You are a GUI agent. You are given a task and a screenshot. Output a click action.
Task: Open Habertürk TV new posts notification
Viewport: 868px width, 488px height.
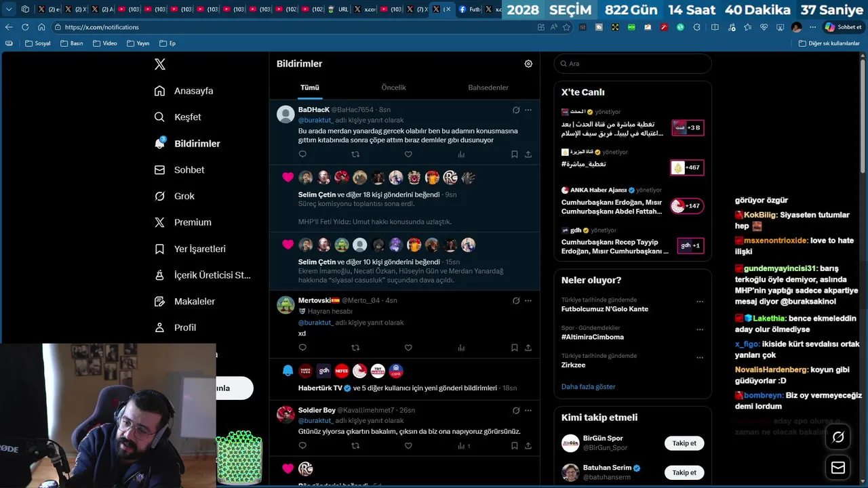pos(405,380)
